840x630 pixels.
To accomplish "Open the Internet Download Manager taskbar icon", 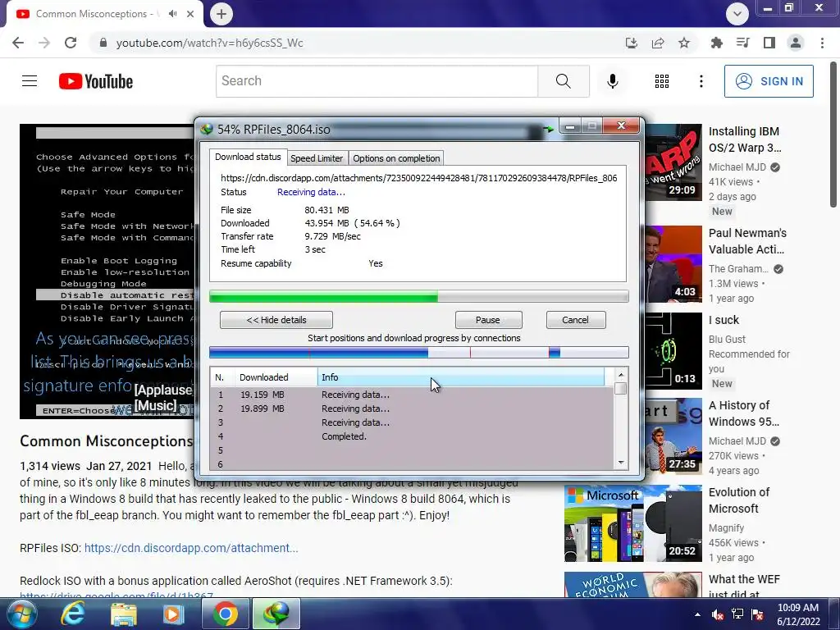I will click(x=276, y=614).
